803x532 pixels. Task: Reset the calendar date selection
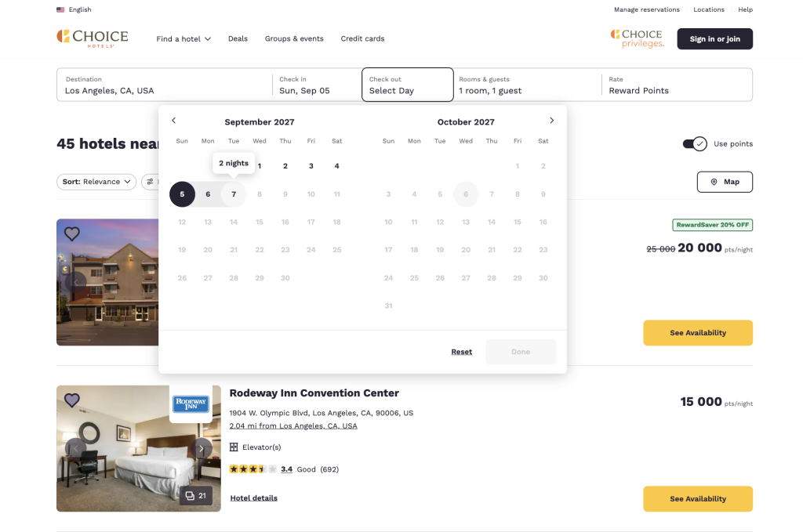pos(461,352)
